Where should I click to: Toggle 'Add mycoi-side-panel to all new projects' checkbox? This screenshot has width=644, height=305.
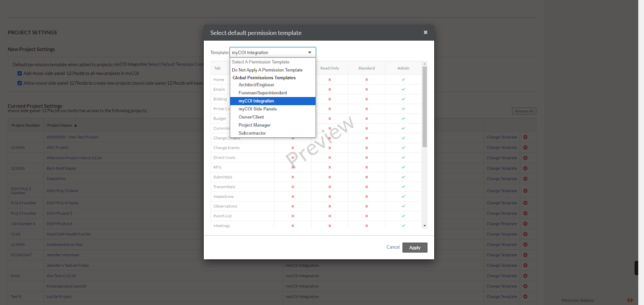(19, 73)
